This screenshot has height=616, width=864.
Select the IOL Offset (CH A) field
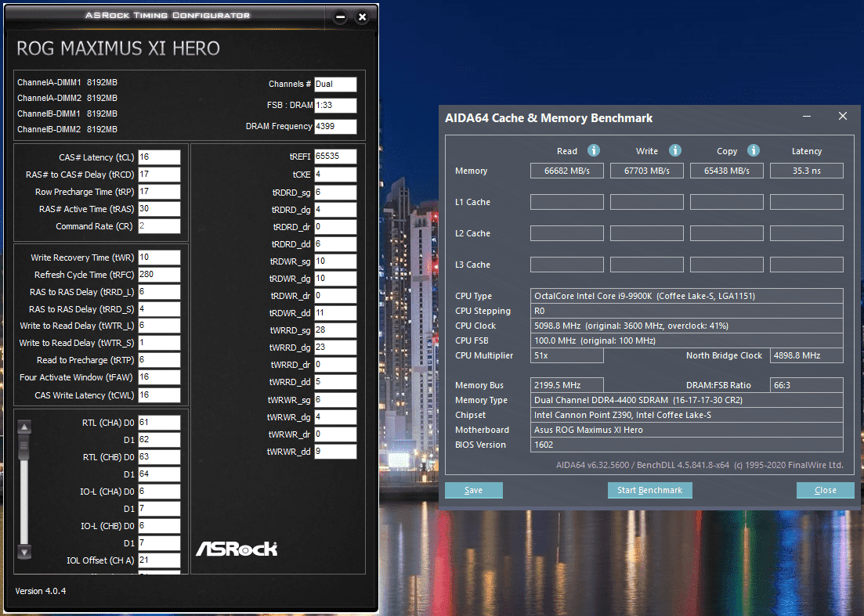159,560
